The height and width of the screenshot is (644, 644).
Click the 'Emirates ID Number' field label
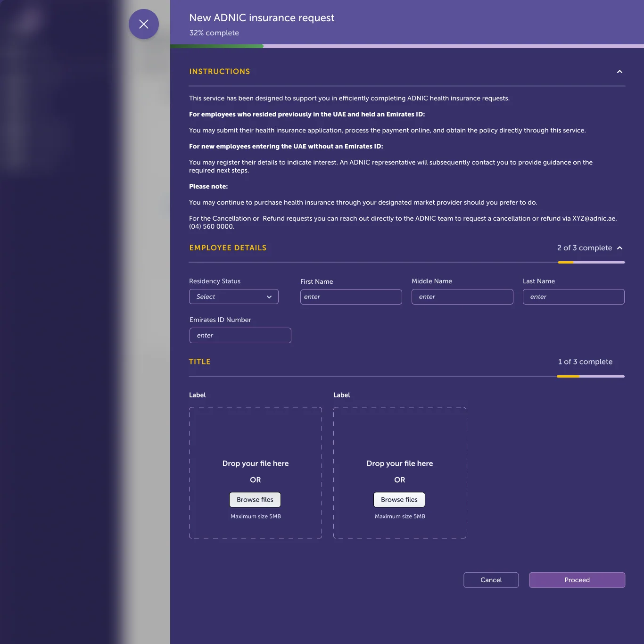pos(220,320)
